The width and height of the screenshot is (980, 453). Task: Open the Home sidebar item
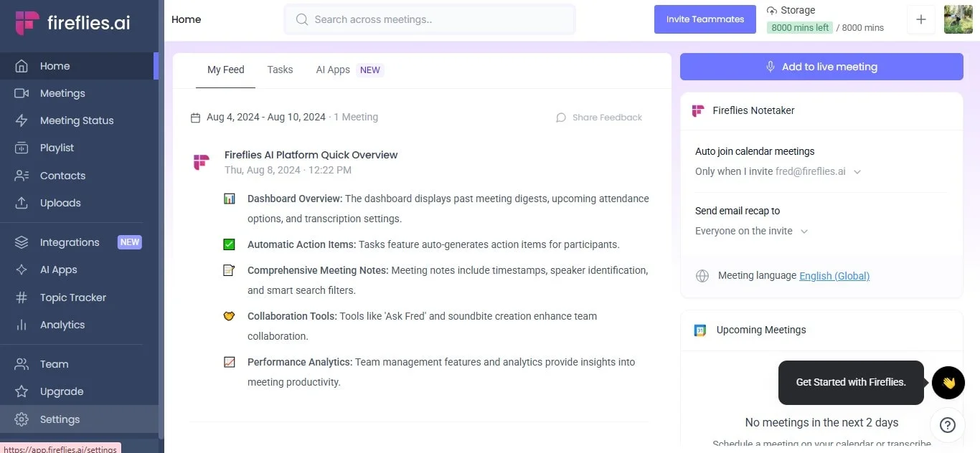click(79, 66)
